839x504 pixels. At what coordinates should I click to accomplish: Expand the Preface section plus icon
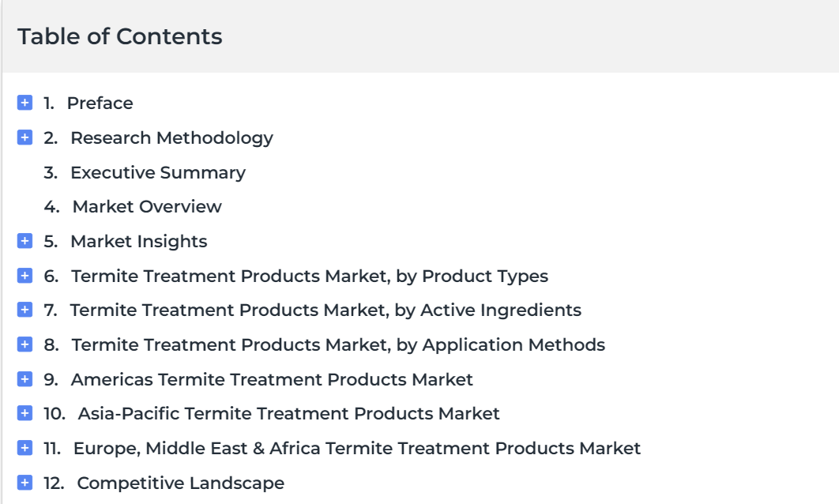pos(24,102)
